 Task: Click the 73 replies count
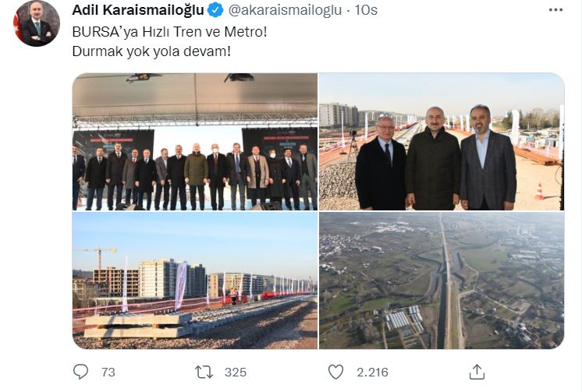108,372
